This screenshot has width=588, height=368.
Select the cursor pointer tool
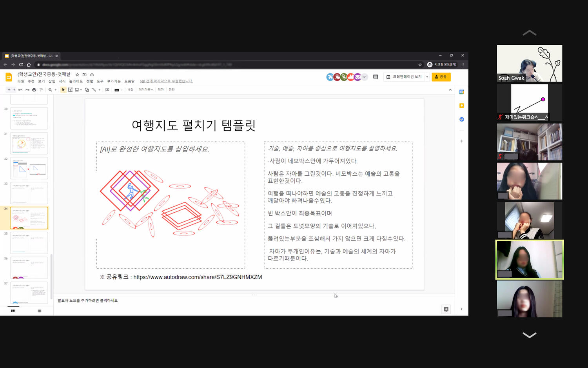click(x=64, y=90)
